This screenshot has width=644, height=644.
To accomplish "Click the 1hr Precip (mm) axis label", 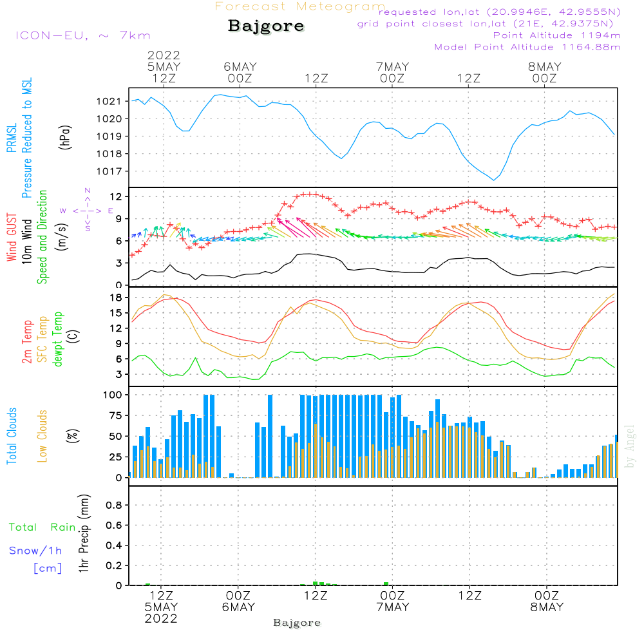I will point(83,533).
